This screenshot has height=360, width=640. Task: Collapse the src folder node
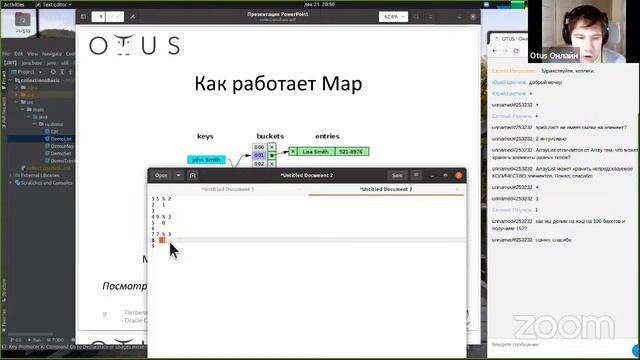(x=17, y=102)
